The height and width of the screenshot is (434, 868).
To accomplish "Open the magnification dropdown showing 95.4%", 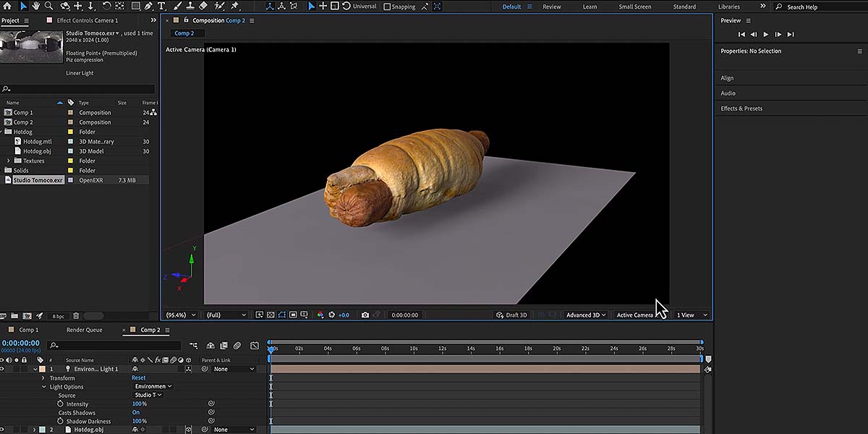I will 182,315.
